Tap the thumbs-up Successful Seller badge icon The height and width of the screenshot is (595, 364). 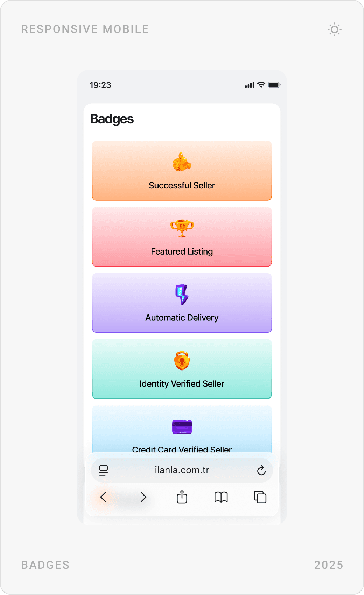[182, 162]
